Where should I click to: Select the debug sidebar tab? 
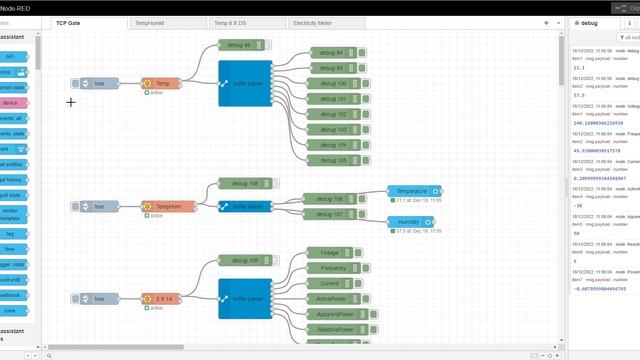coord(594,23)
